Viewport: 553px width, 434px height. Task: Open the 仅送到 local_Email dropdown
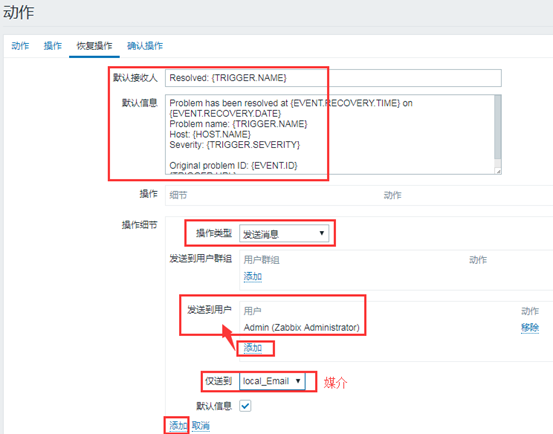coord(272,381)
